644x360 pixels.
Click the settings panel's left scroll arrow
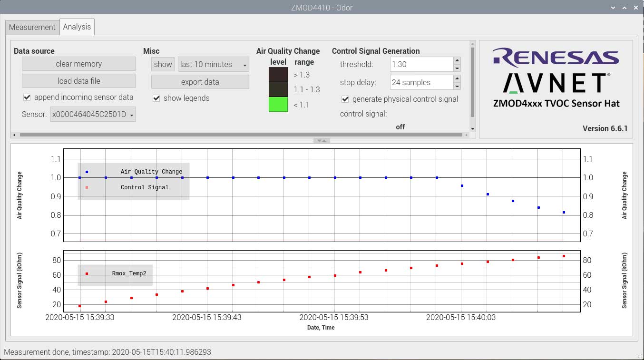14,135
